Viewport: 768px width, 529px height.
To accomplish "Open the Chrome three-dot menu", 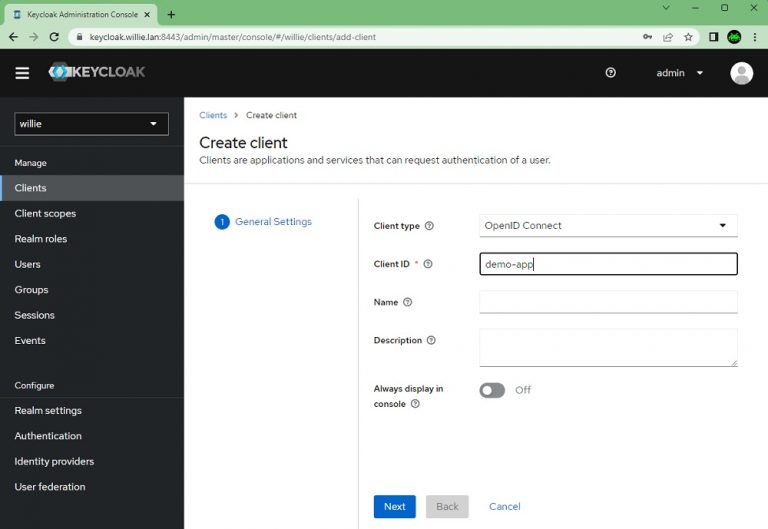I will [x=755, y=37].
